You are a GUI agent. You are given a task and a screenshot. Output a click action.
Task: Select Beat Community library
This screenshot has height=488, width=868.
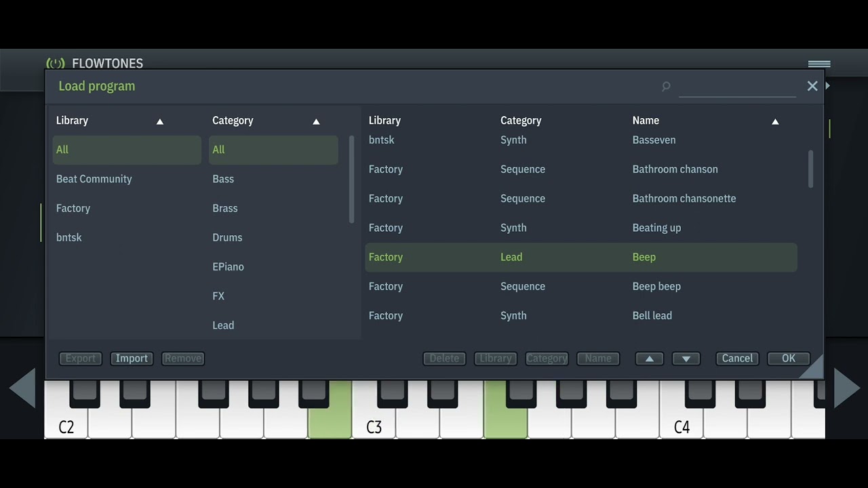click(127, 179)
